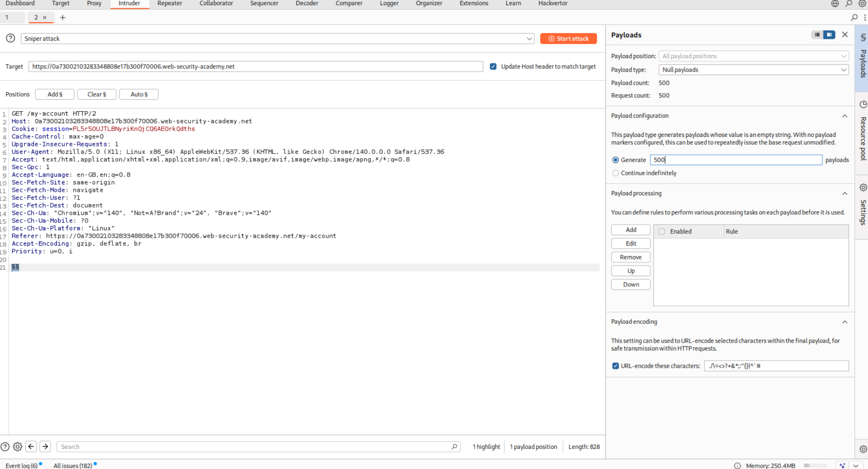868x469 pixels.
Task: Click the forward arrow near search bar
Action: coord(45,446)
